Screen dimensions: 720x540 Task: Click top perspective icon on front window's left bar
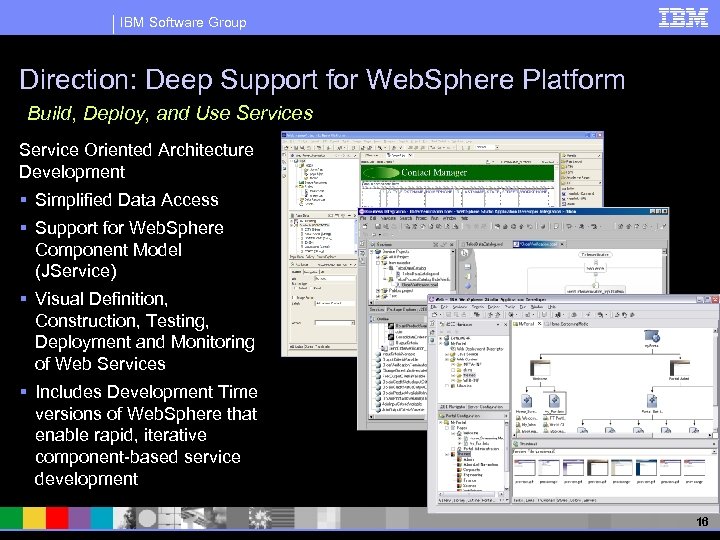click(433, 323)
